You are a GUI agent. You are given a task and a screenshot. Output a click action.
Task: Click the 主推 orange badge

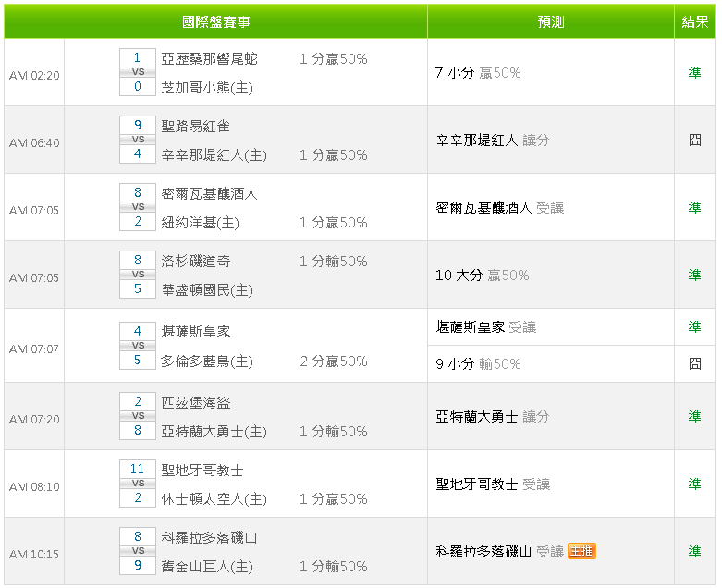tap(581, 551)
